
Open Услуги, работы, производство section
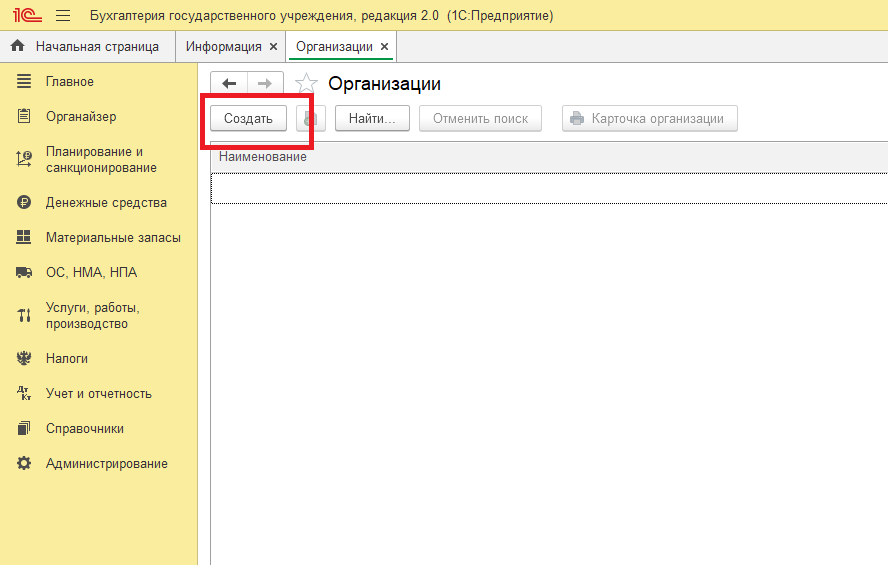93,315
